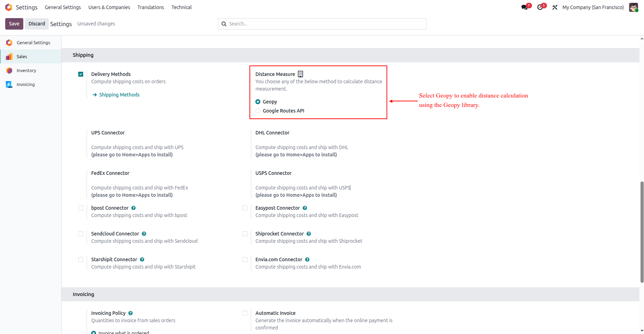Screen dimensions: 644x334
Task: Enable the Automatic Invoice checkbox
Action: 245,313
